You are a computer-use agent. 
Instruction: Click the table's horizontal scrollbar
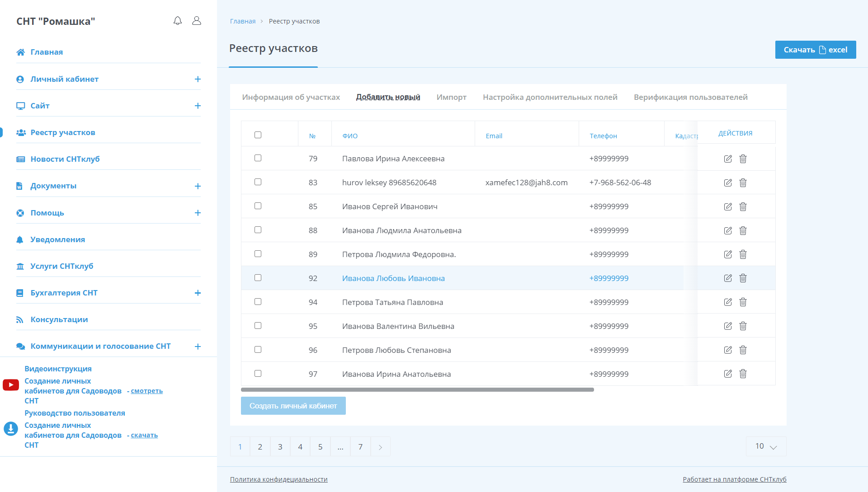tap(417, 389)
